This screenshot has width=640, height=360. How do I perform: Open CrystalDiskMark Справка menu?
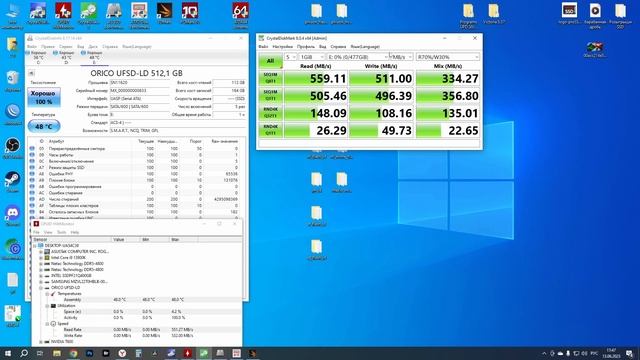pos(338,47)
